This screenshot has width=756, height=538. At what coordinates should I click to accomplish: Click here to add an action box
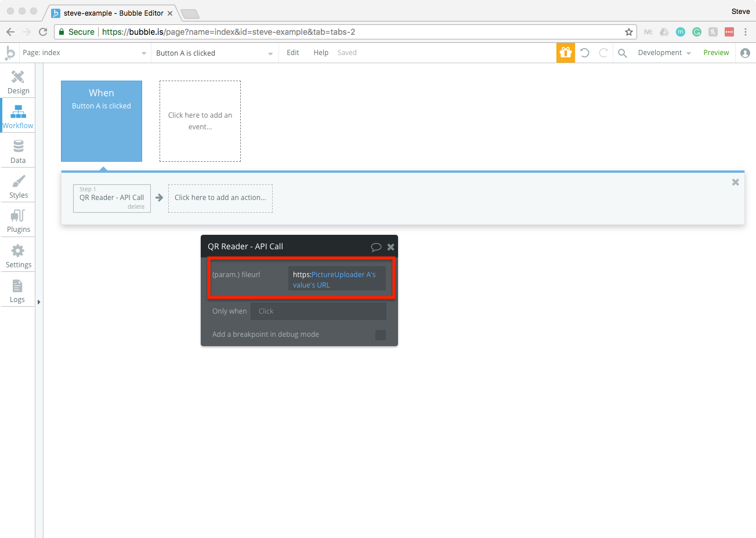[220, 198]
